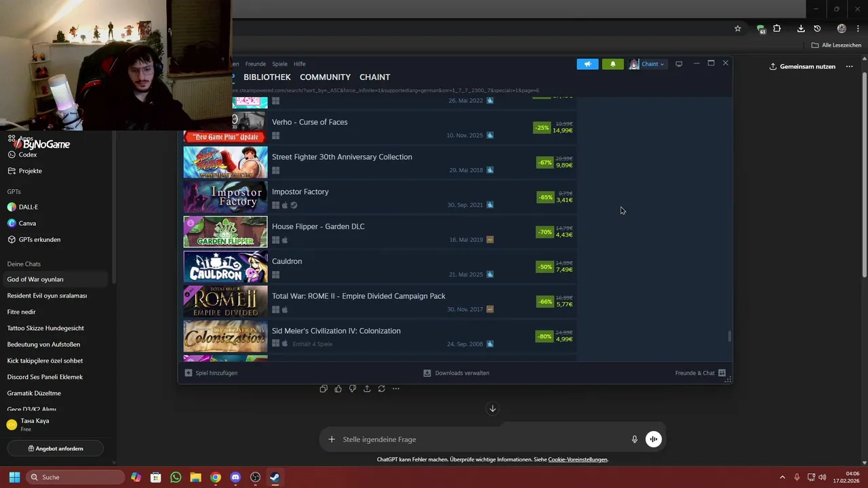Click the Garden Flipper capsule image
The image size is (868, 488).
225,232
